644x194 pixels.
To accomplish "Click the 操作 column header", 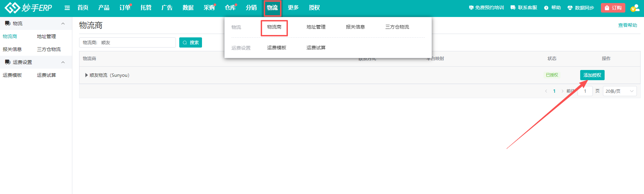I will pos(606,58).
